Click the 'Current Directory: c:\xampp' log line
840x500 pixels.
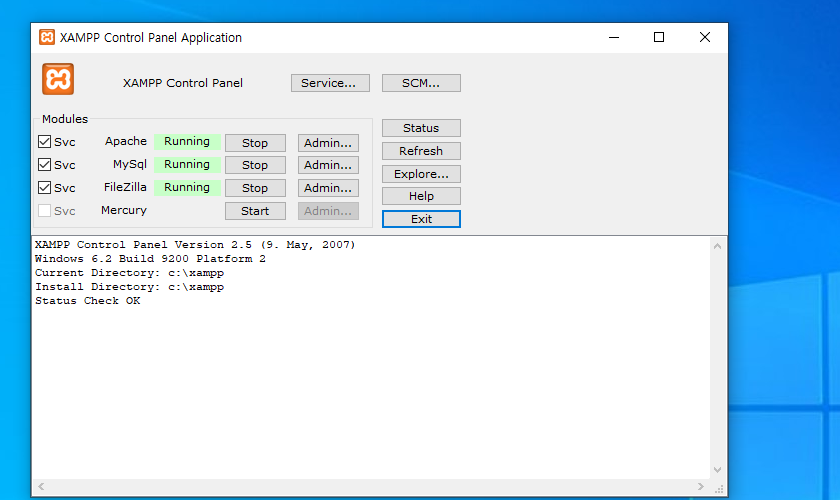click(130, 273)
